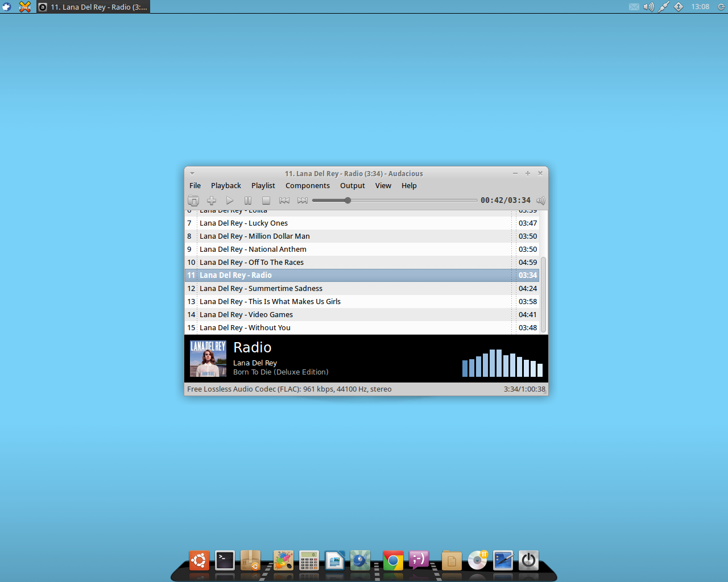The width and height of the screenshot is (728, 582).
Task: Click the playlist vertical scrollbar
Action: [x=543, y=294]
